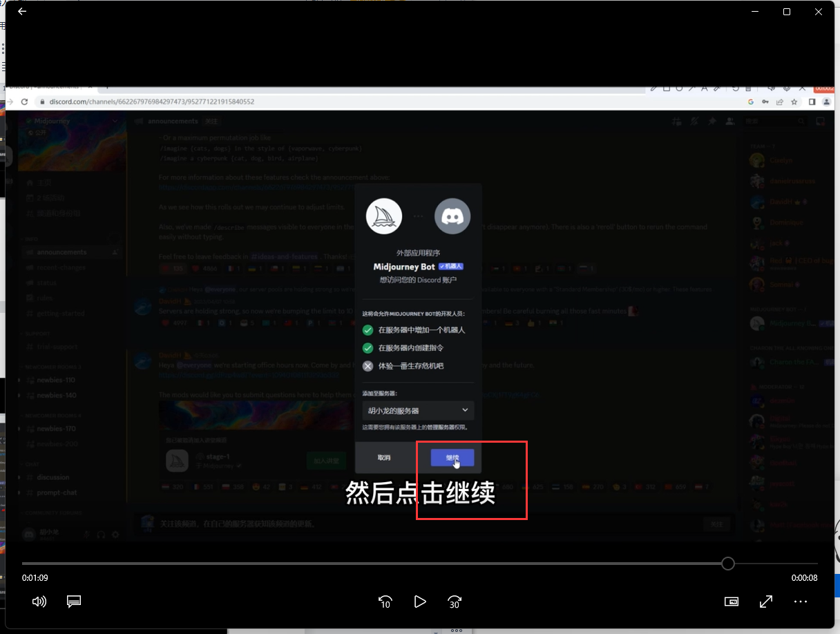The image size is (840, 634).
Task: Open the 胡小龙的服务器 server dropdown
Action: [417, 410]
